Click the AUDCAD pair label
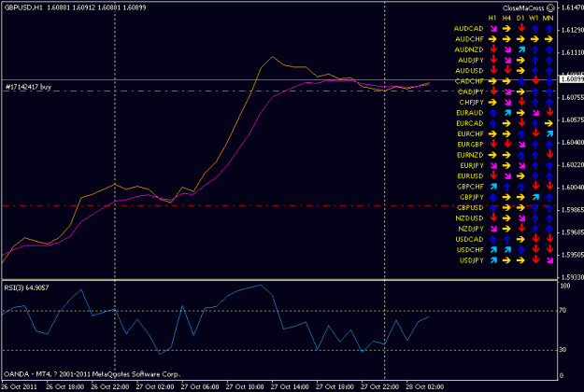584x392 pixels. (468, 29)
